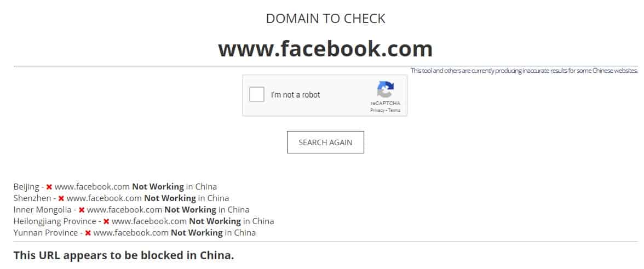Click the DOMAIN TO CHECK label
The width and height of the screenshot is (644, 269).
(x=325, y=19)
